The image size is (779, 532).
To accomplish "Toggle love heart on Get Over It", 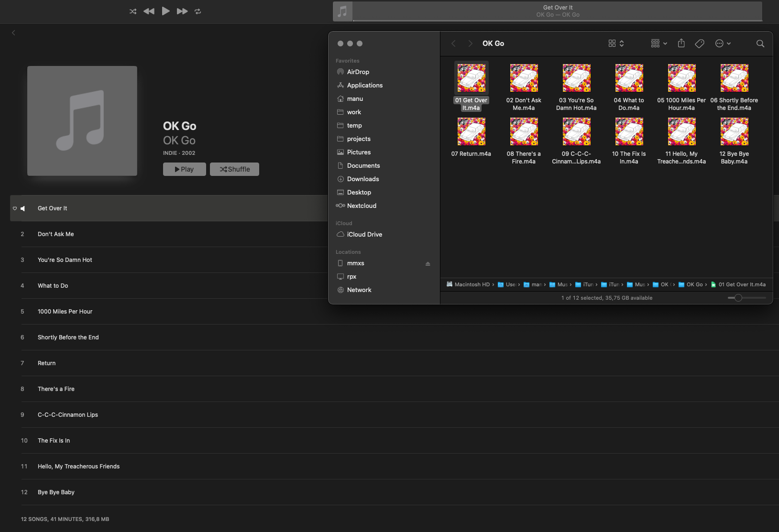I will 15,208.
